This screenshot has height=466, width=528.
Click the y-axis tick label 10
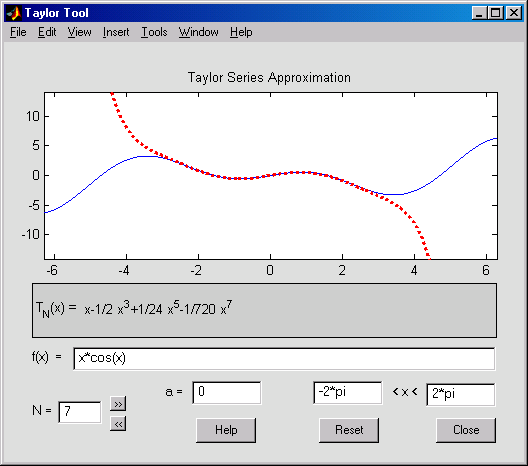[x=33, y=116]
